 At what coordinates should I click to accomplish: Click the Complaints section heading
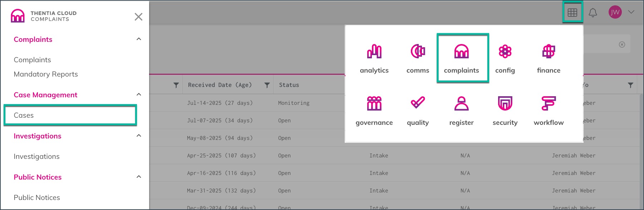coord(33,39)
